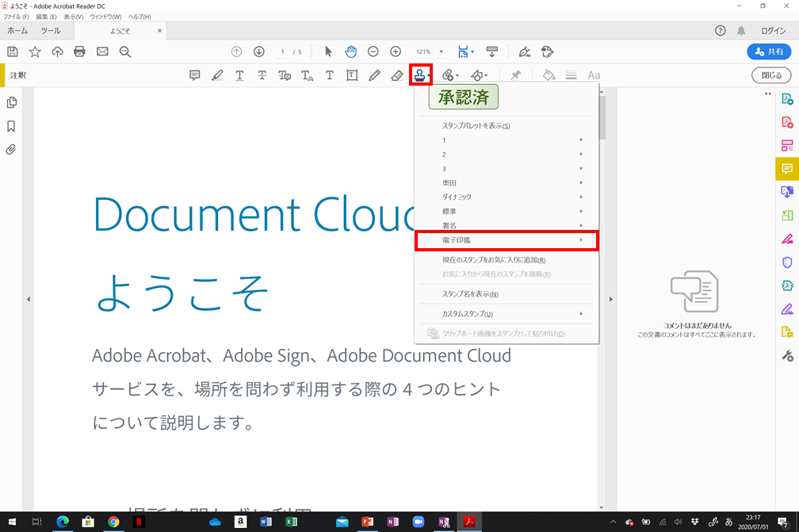
Task: Expand the ダイナミック stamp submenu
Action: (x=507, y=197)
